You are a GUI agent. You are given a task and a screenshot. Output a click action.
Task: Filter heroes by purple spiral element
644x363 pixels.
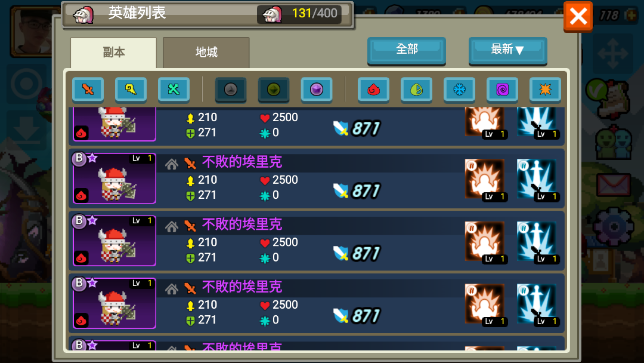[x=502, y=89]
